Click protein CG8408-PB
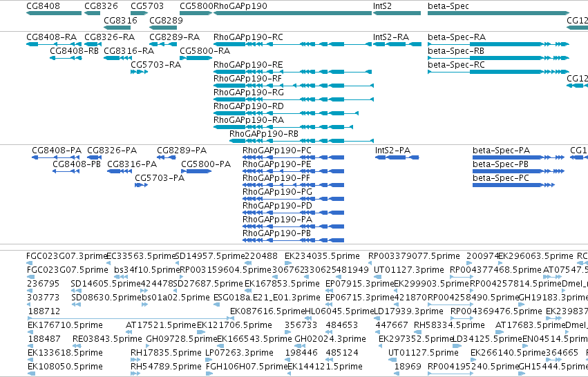Viewport: 588px width, 377px height. (x=66, y=171)
